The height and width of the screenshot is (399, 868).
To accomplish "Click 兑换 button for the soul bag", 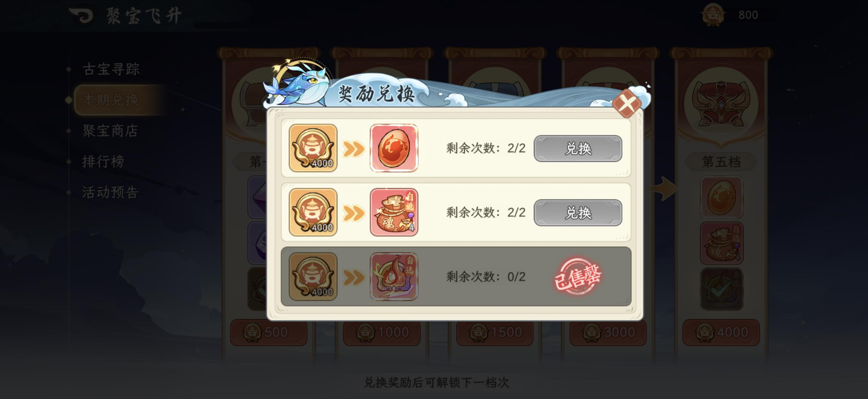I will point(578,213).
